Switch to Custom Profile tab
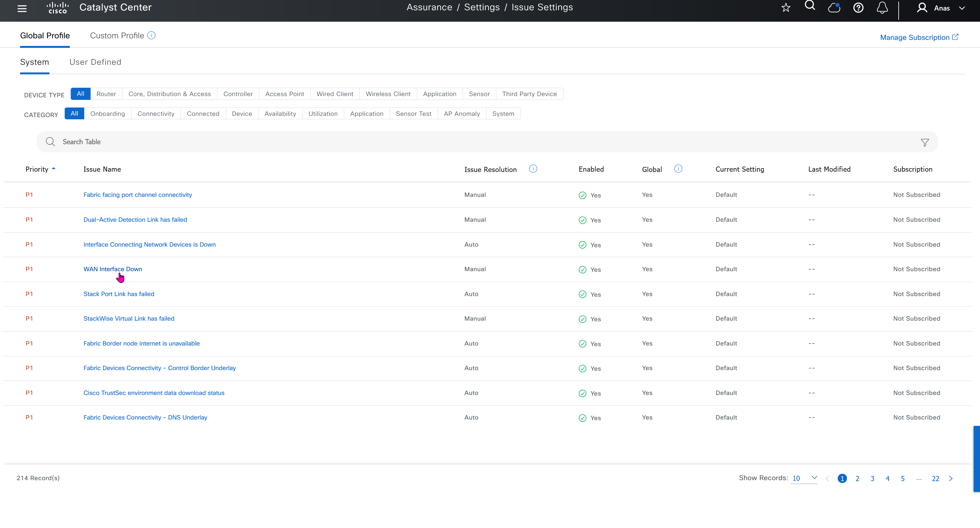The height and width of the screenshot is (528, 980). [117, 35]
